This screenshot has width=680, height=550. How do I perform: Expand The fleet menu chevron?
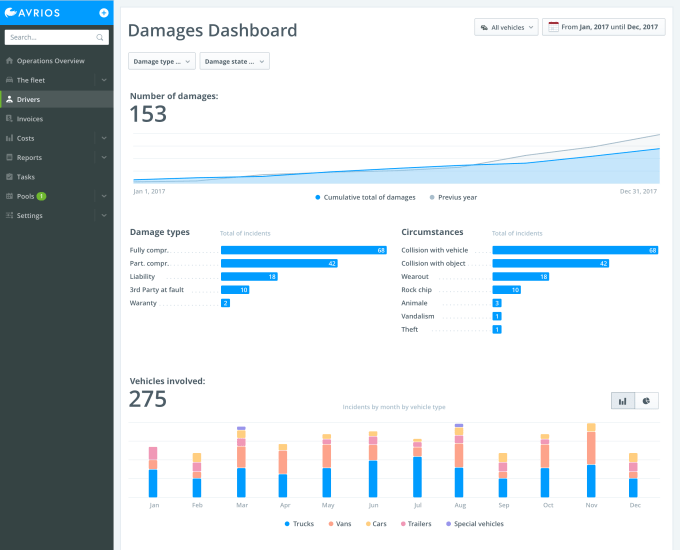point(104,80)
